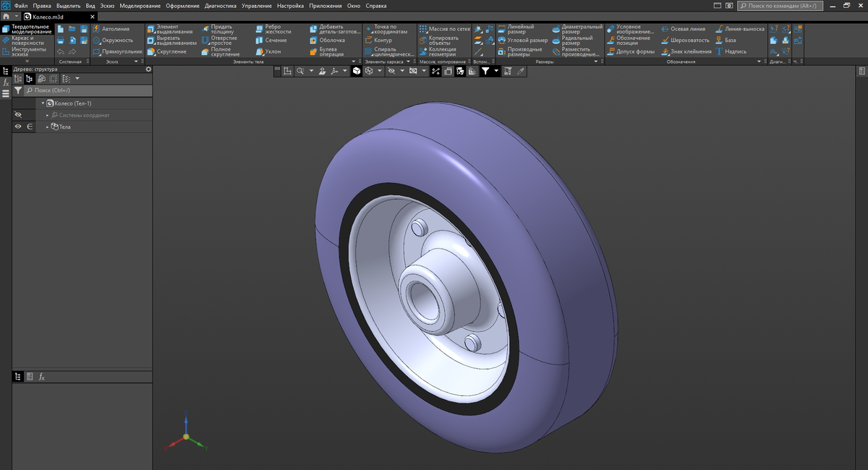Viewport: 868px width, 470px height.
Task: Open the Справка menu
Action: click(376, 5)
